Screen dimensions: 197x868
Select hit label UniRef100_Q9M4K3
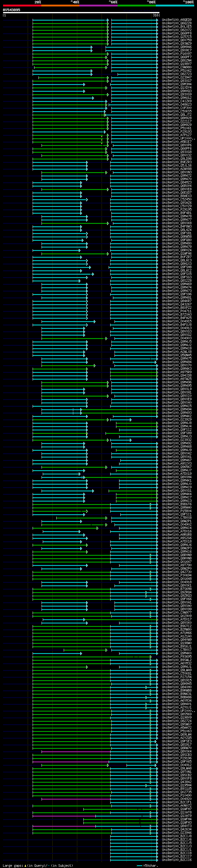(x=177, y=369)
